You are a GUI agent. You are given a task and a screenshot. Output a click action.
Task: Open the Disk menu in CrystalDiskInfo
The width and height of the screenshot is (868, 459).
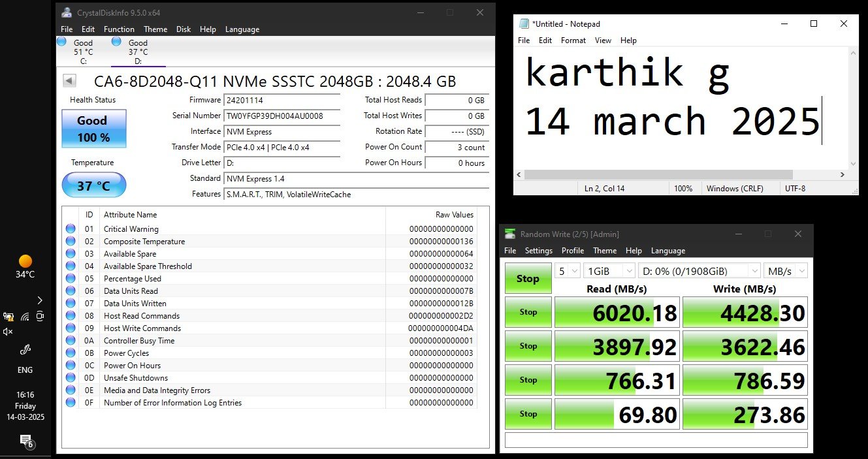coord(184,29)
